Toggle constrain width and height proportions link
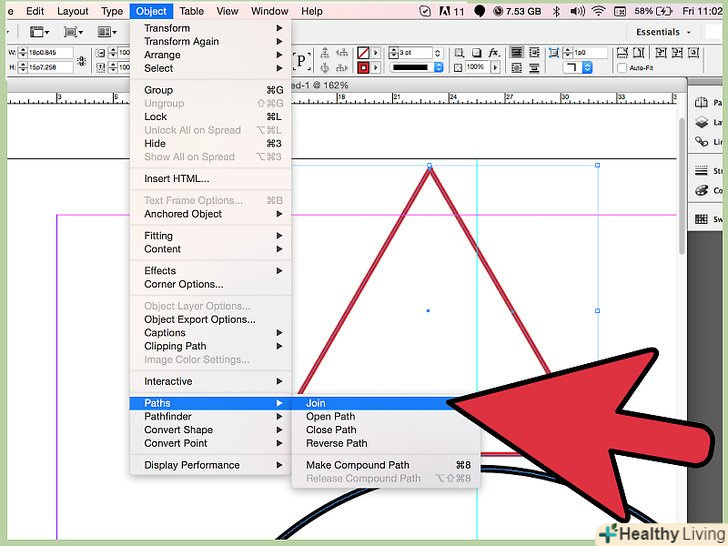This screenshot has height=546, width=728. click(82, 60)
